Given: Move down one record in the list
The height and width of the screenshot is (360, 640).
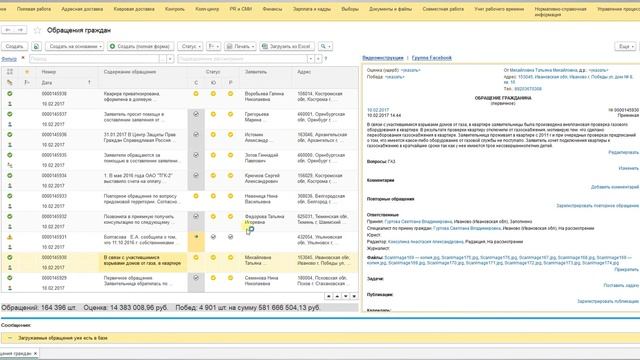Looking at the screenshot, I should [346, 296].
